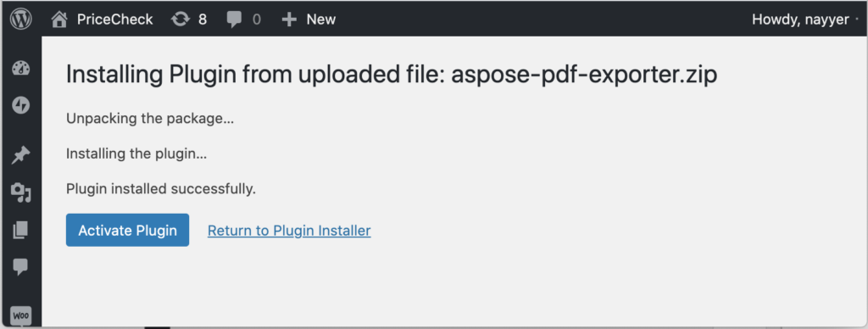The width and height of the screenshot is (868, 329).
Task: Open the Media library camera-music icon
Action: (x=21, y=192)
